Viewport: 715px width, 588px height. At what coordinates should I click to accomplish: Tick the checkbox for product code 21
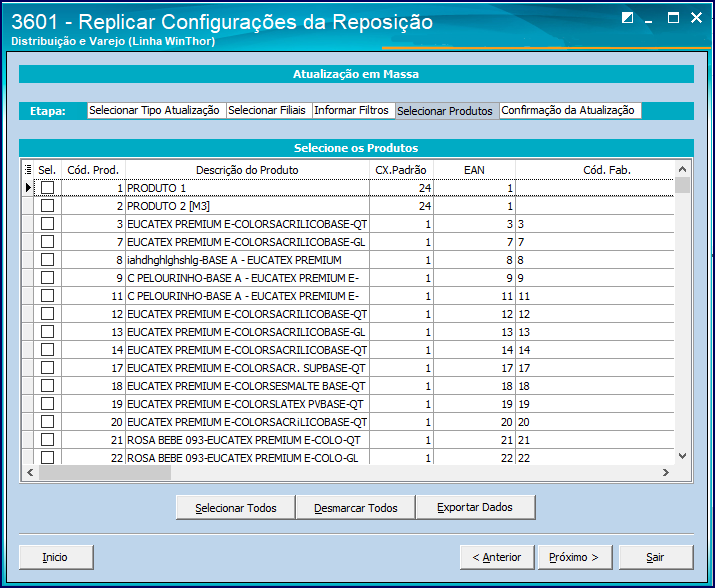coord(47,440)
